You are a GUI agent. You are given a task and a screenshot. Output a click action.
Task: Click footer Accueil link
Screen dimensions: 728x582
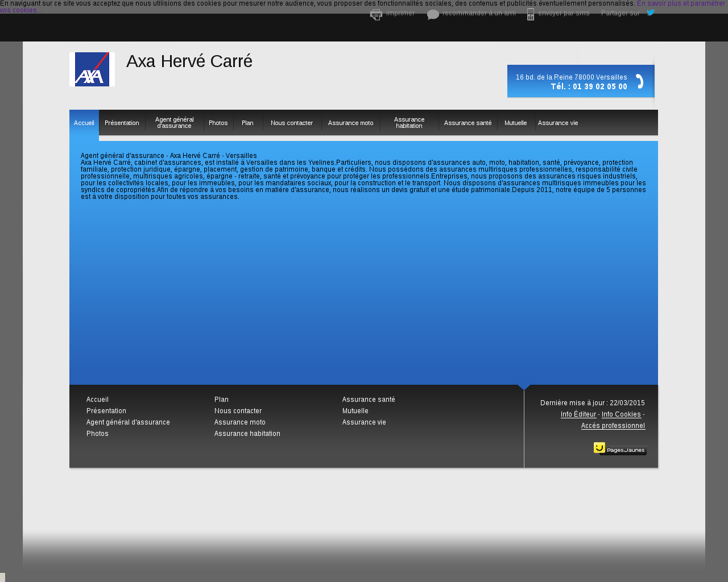point(97,400)
